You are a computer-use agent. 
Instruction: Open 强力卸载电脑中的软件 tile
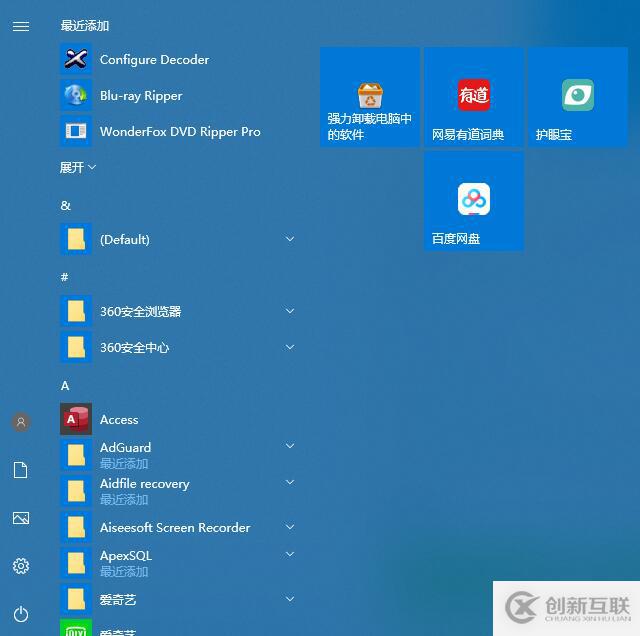pyautogui.click(x=370, y=97)
